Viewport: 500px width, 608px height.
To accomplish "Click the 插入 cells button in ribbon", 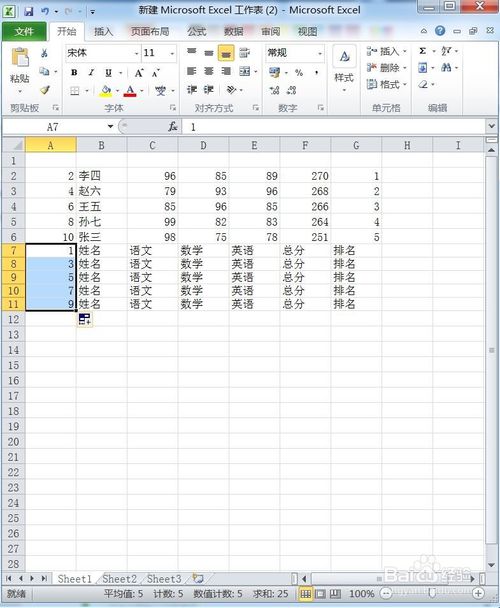I will pyautogui.click(x=387, y=52).
